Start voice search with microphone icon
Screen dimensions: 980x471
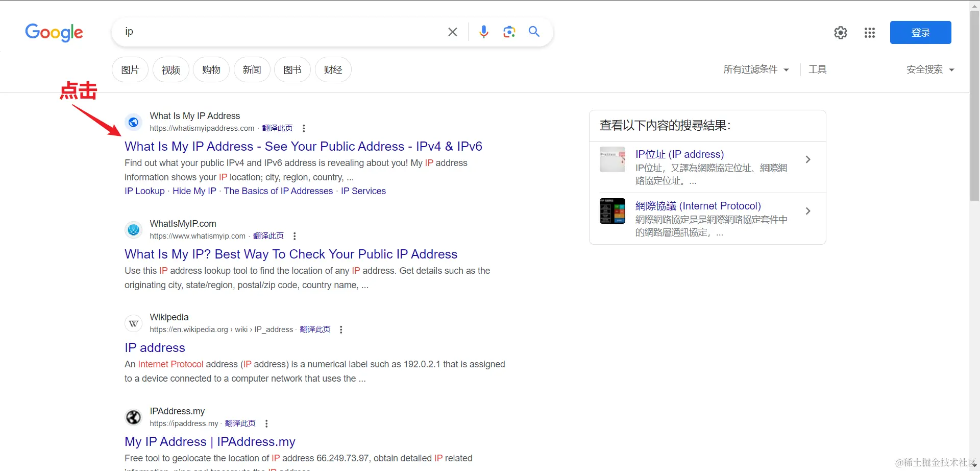[483, 32]
